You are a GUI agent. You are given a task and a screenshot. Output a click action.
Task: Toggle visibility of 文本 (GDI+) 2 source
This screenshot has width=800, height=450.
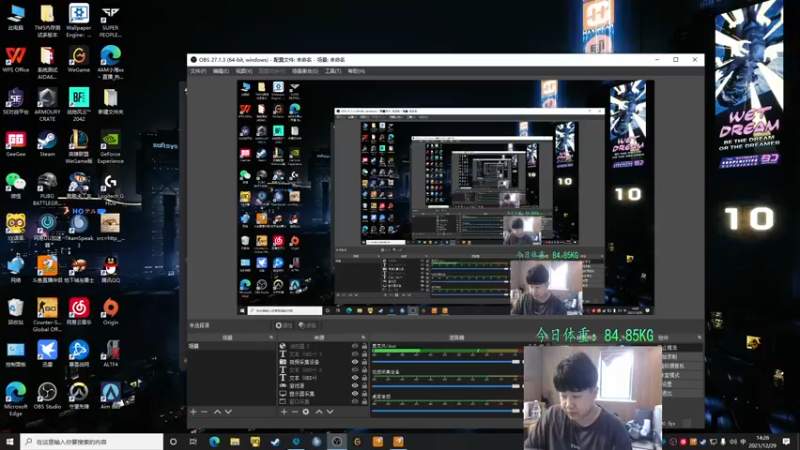coord(355,370)
